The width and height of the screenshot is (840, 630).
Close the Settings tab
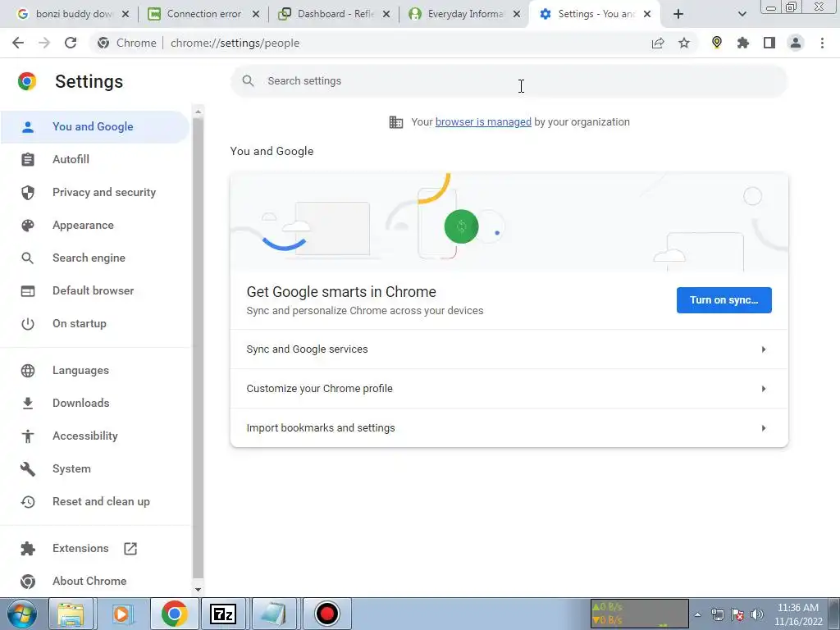(x=647, y=14)
